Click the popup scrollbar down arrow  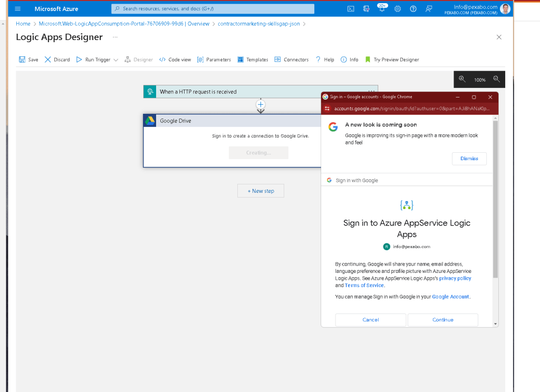point(495,324)
